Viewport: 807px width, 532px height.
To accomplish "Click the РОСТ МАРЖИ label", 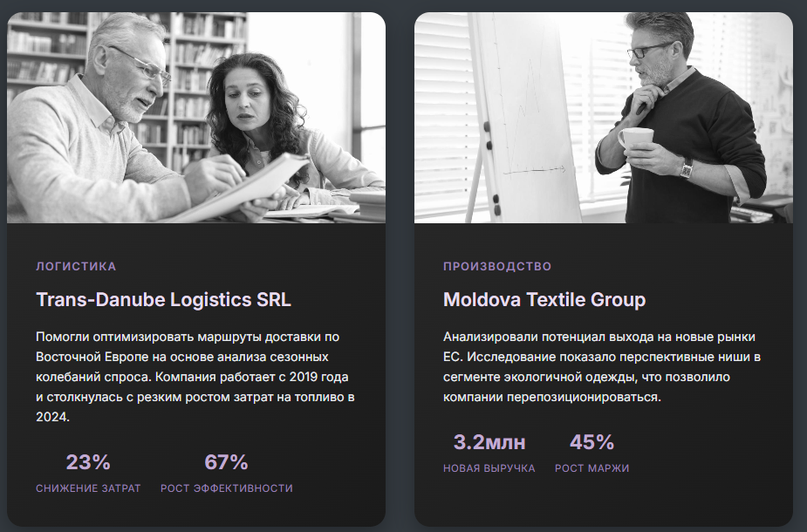I will pos(592,468).
